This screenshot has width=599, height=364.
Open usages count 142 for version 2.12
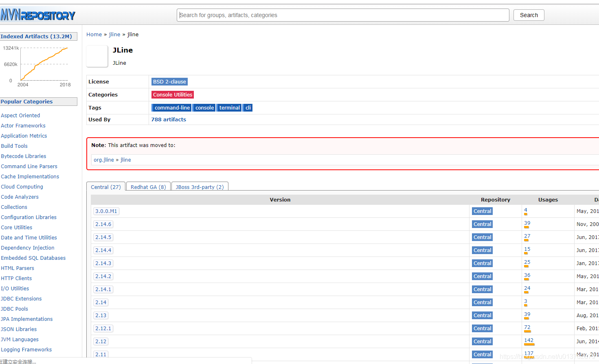pyautogui.click(x=529, y=340)
